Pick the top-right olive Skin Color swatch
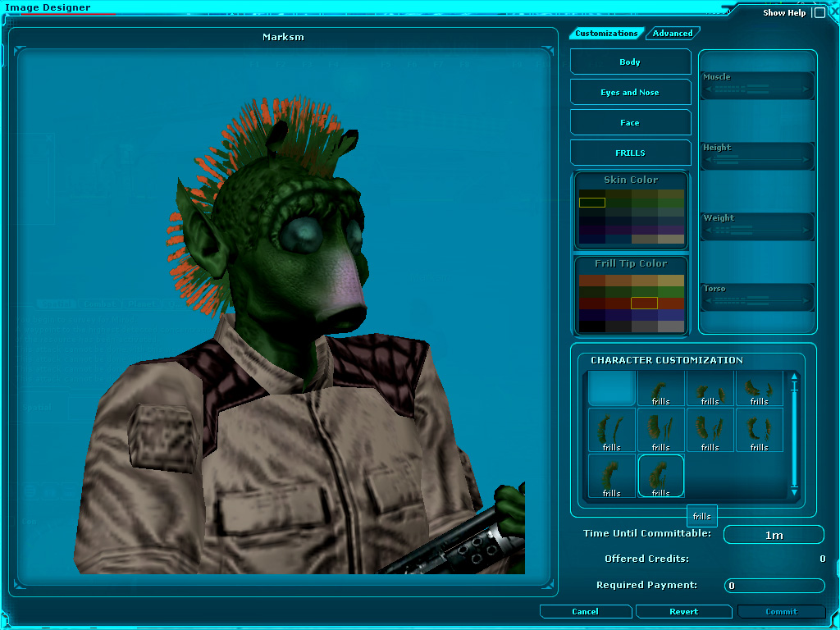The height and width of the screenshot is (630, 840). (x=671, y=194)
